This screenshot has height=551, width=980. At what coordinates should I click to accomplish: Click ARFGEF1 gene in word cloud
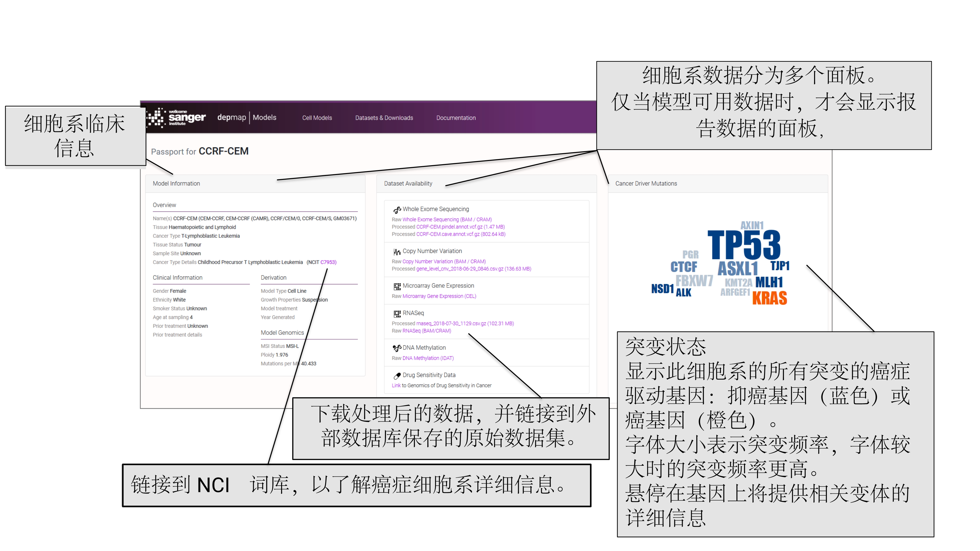735,292
